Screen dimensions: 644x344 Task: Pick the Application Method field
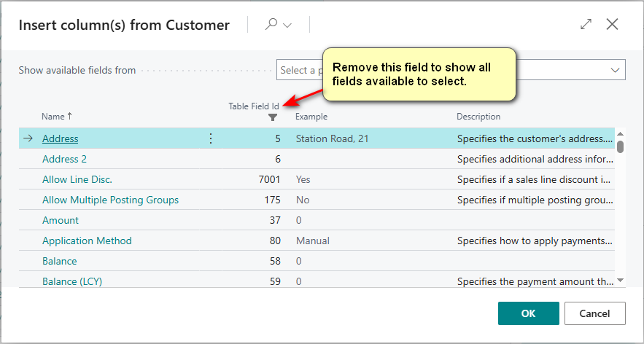coord(87,241)
